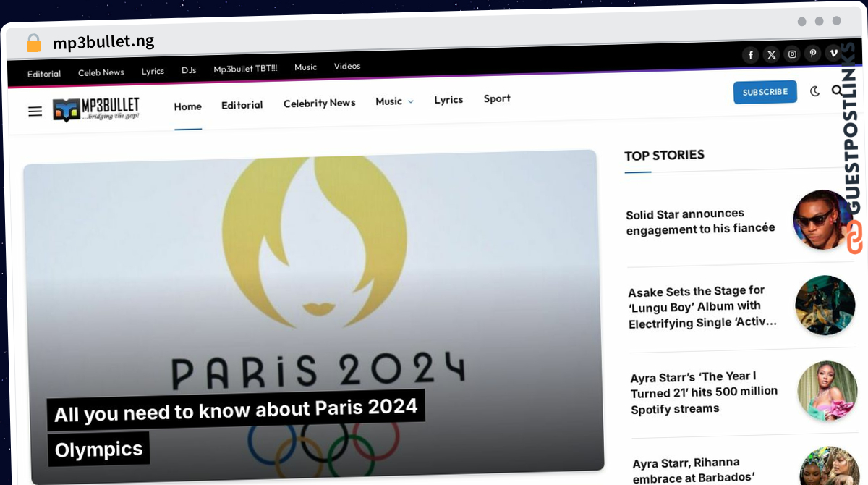Open the hamburger menu icon
Image resolution: width=868 pixels, height=485 pixels.
tap(35, 111)
